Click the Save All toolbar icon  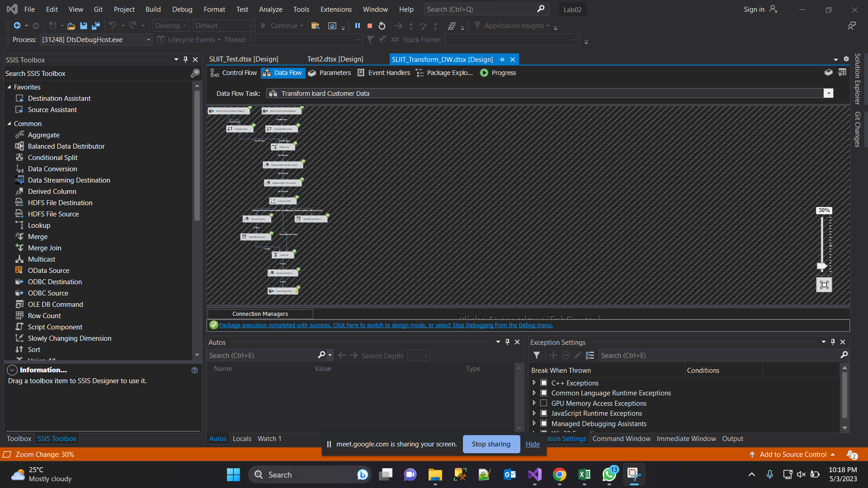coord(95,26)
